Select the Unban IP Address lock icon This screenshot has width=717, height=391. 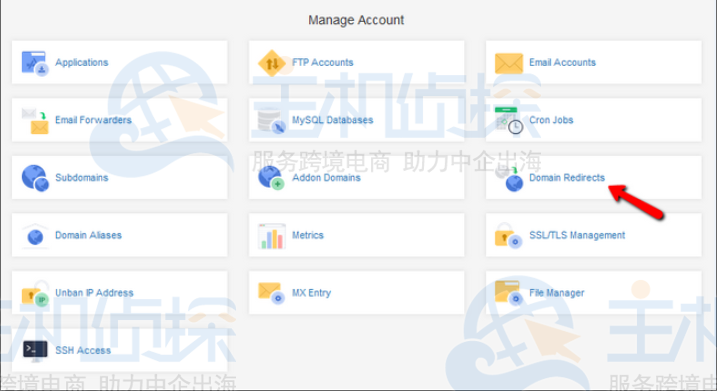(35, 294)
